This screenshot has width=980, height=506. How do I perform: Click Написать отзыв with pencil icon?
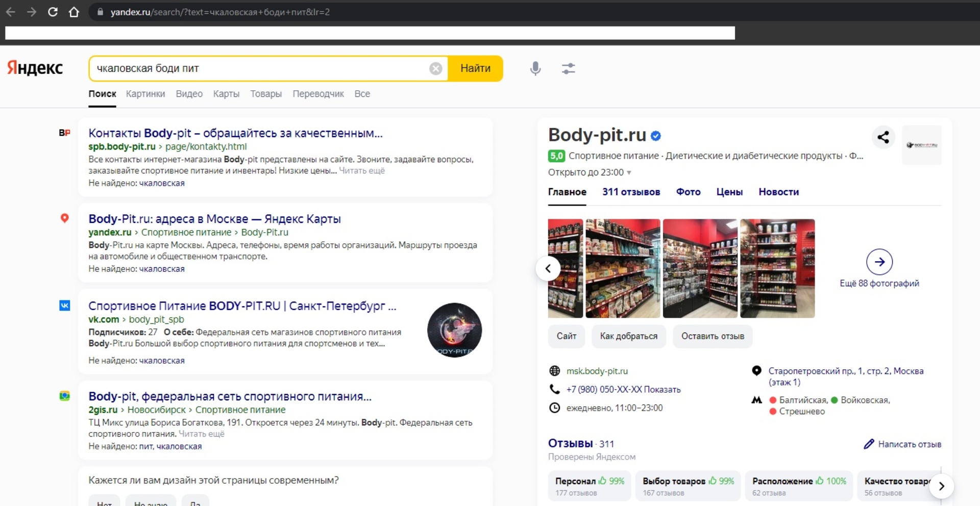pos(902,444)
